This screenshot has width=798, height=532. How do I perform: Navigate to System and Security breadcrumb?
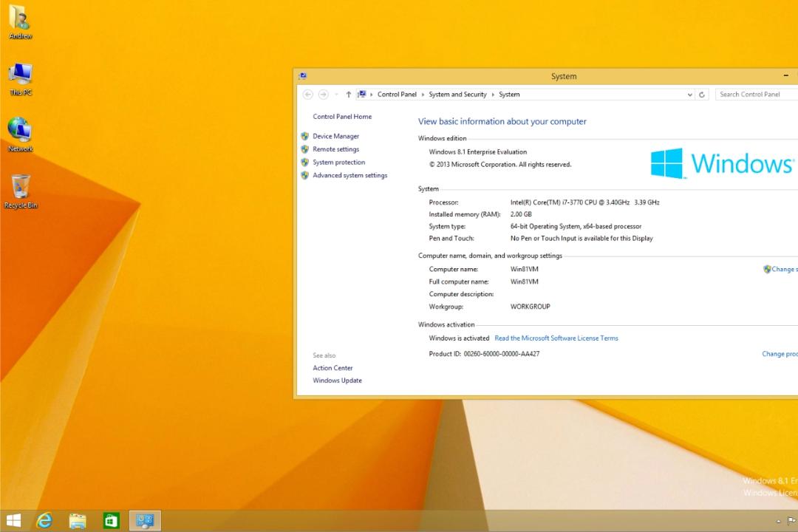tap(457, 95)
